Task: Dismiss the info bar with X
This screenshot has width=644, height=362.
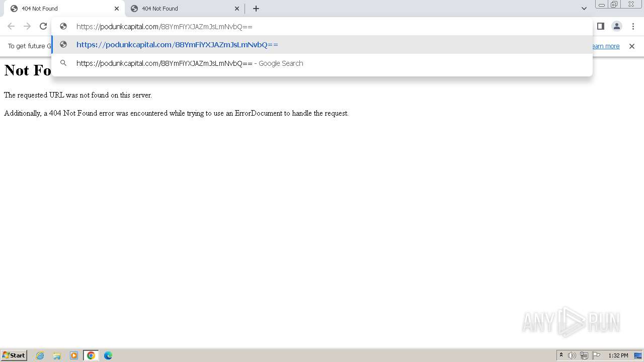Action: [632, 46]
